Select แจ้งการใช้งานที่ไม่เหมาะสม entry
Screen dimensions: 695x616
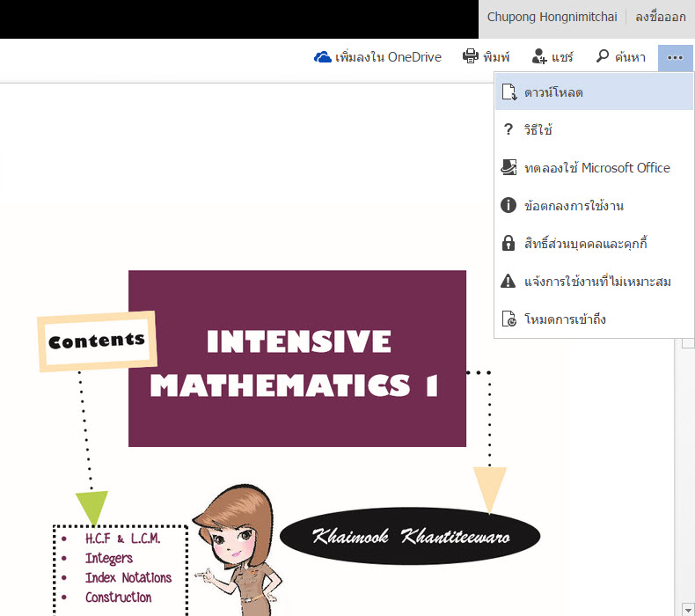pos(594,282)
